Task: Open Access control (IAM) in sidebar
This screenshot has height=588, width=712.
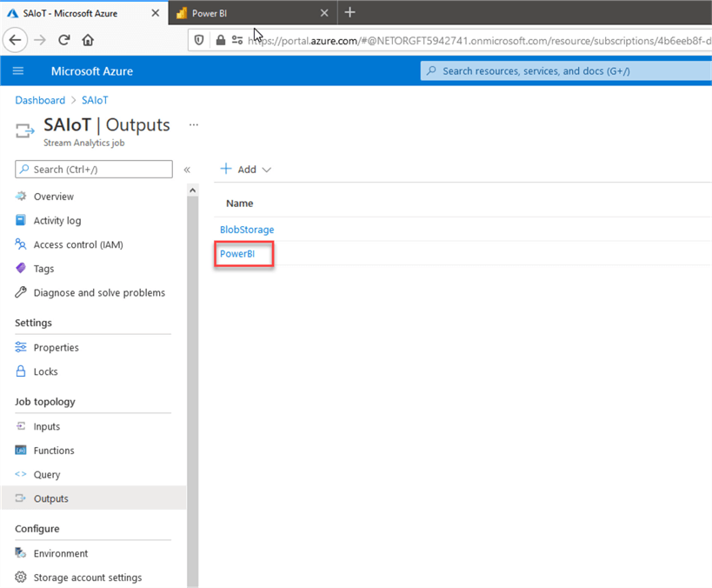Action: [77, 244]
